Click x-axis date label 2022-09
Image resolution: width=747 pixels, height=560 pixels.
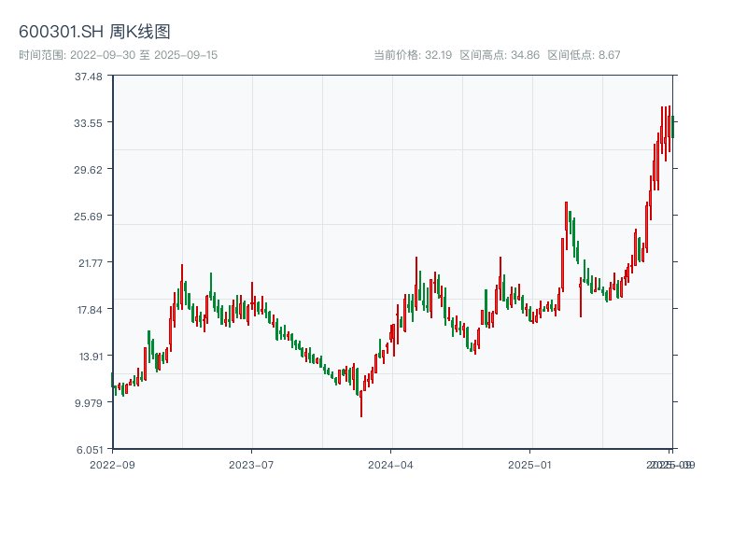click(112, 465)
